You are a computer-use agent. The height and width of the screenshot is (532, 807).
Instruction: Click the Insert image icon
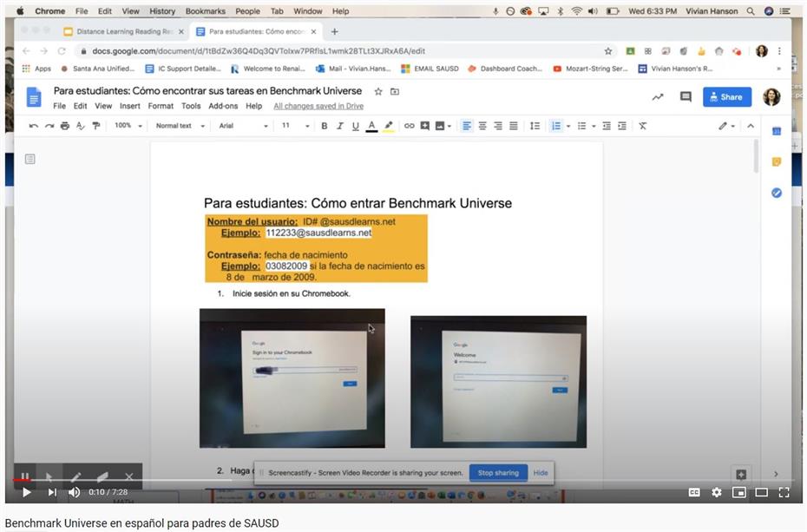click(440, 126)
